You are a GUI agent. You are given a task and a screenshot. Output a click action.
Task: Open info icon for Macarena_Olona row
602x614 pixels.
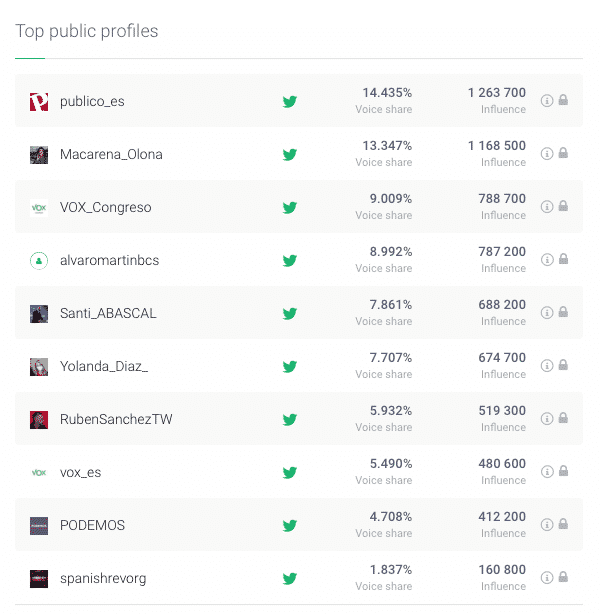click(x=547, y=154)
